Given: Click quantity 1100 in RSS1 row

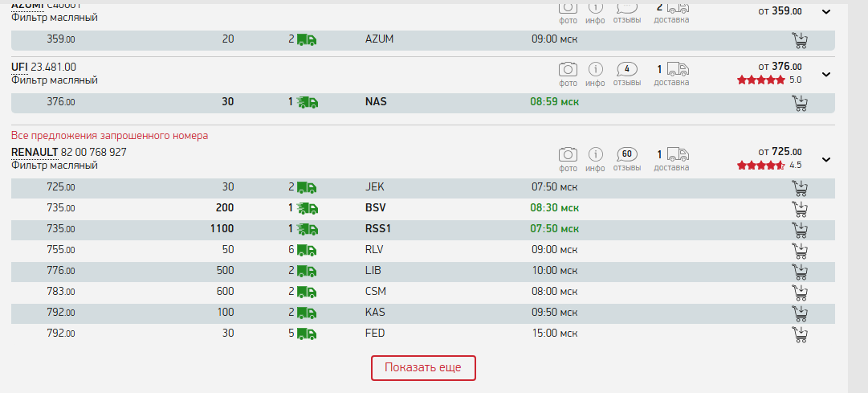Looking at the screenshot, I should click(222, 229).
